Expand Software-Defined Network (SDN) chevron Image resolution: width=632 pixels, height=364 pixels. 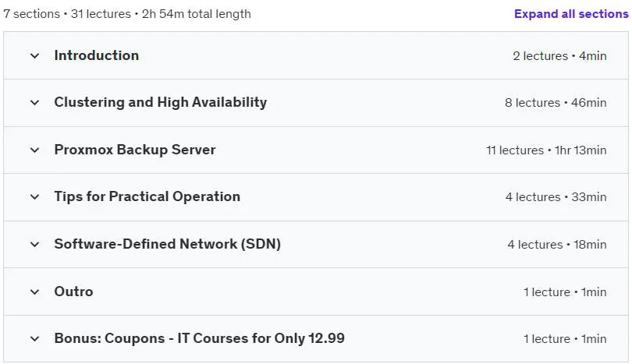coord(34,245)
